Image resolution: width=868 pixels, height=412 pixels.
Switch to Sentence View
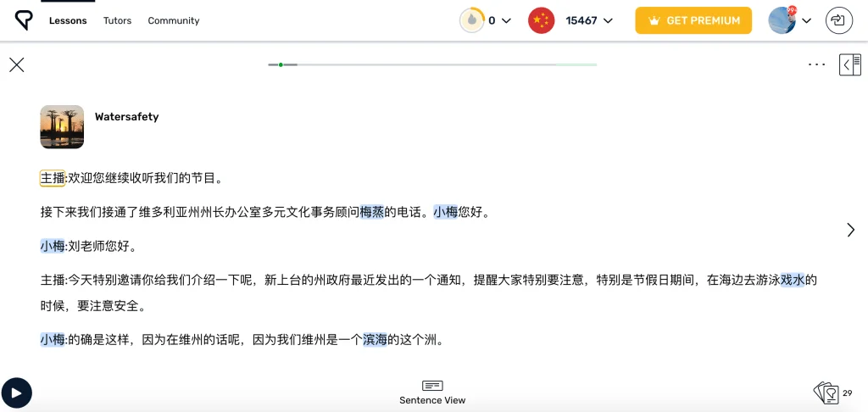tap(432, 392)
